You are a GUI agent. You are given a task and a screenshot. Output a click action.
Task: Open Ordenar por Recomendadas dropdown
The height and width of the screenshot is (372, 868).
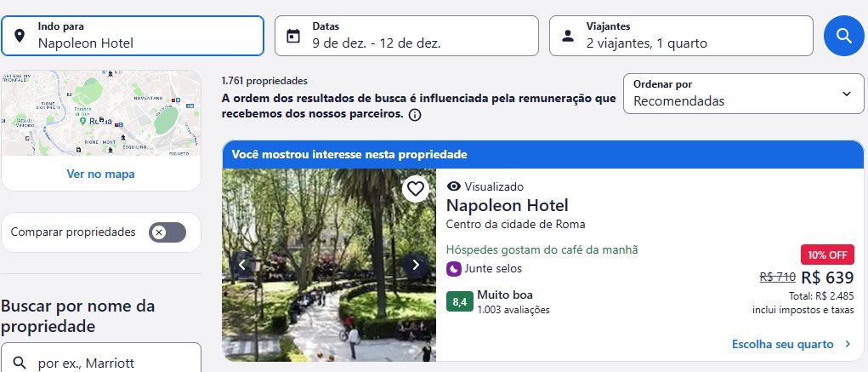click(x=743, y=94)
